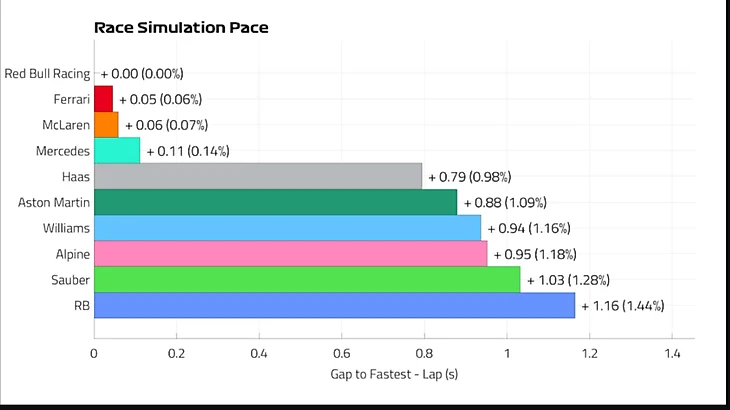Click the "+ 1.03 (1.28%)" Sauber value
The height and width of the screenshot is (410, 730).
tap(569, 280)
